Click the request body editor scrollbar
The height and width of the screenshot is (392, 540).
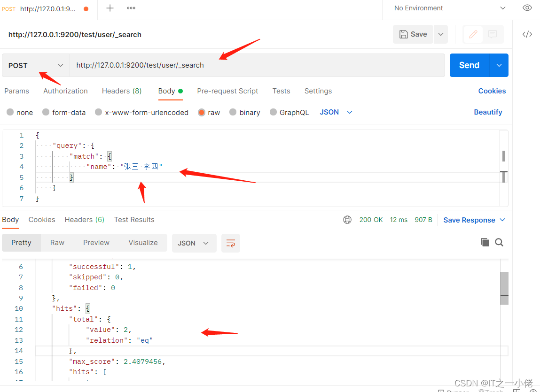(503, 156)
